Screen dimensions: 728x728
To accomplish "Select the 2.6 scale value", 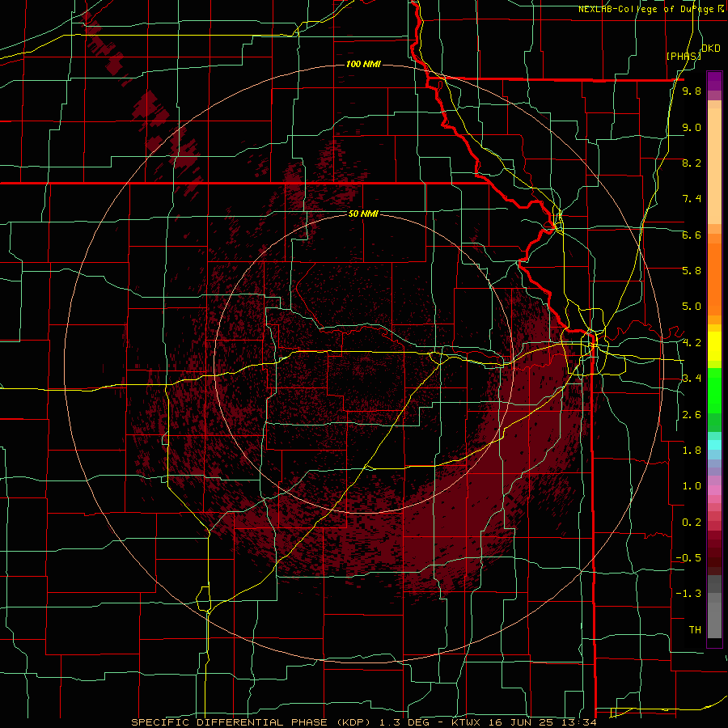I will point(692,415).
